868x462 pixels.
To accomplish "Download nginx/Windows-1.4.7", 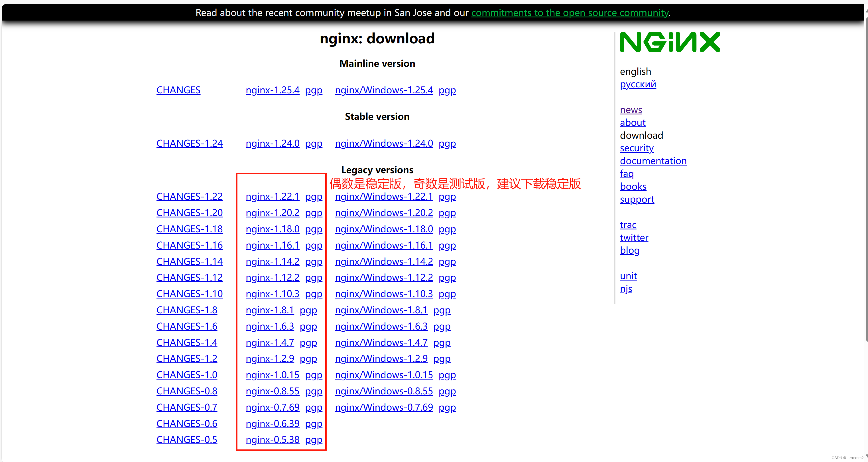I will pyautogui.click(x=381, y=343).
